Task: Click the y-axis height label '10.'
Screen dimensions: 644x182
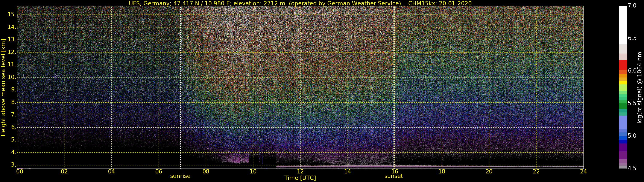Action: tap(12, 77)
